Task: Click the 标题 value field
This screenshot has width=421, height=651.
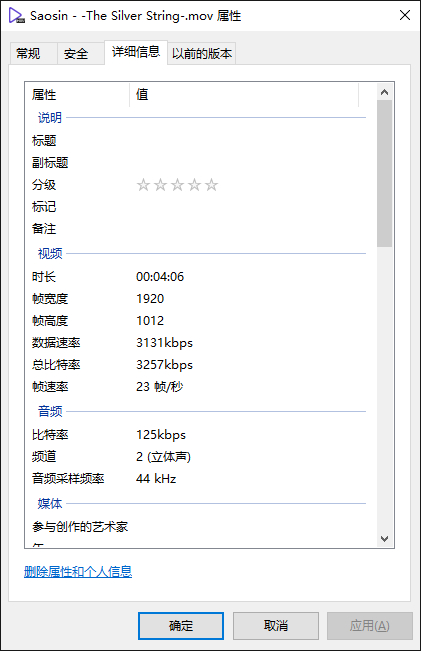Action: (x=249, y=141)
